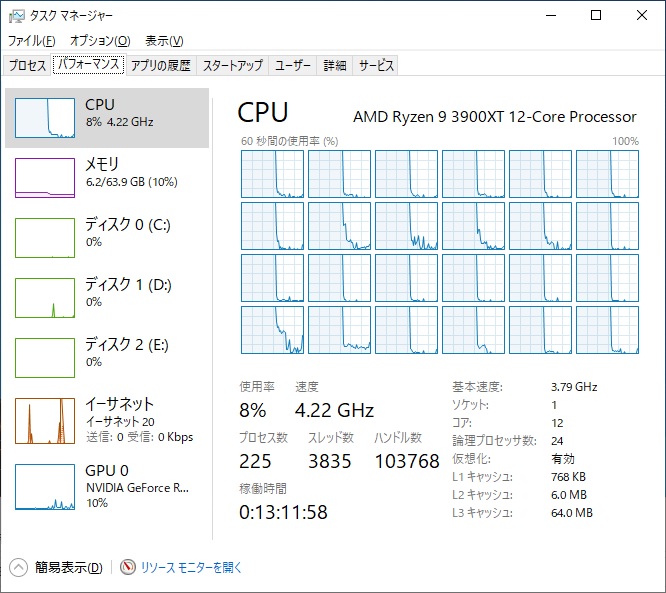Click the Resource Monitor gauge icon
This screenshot has width=666, height=593.
point(127,567)
